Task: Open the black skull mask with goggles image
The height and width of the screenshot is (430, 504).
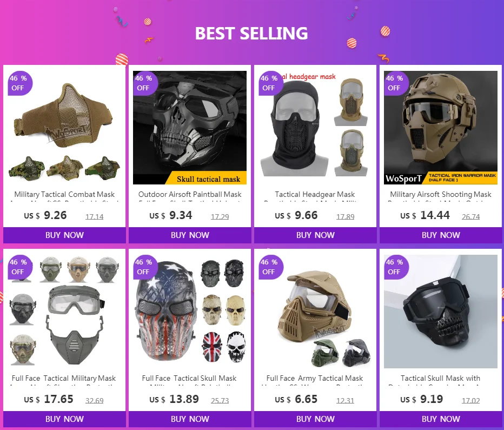Action: click(441, 312)
